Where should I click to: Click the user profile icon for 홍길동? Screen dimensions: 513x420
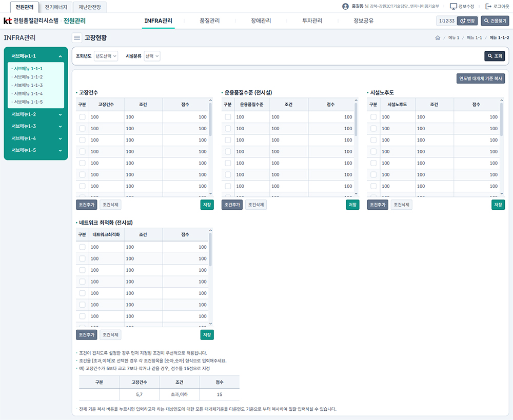345,6
